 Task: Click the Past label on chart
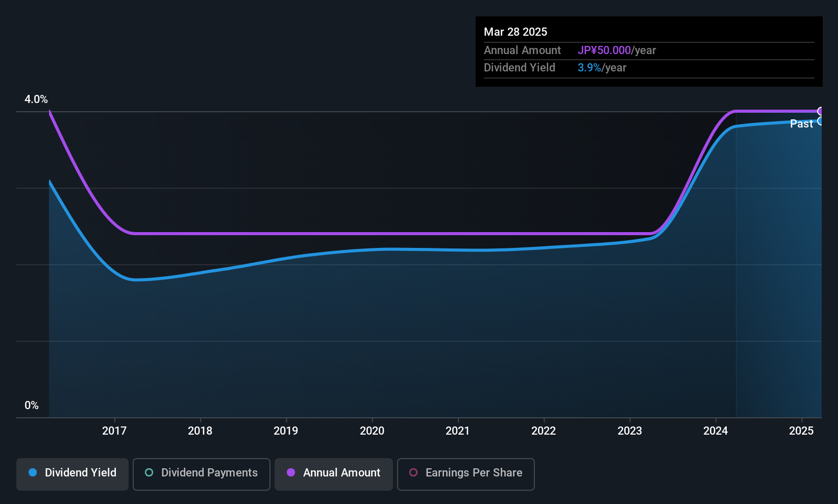point(801,124)
